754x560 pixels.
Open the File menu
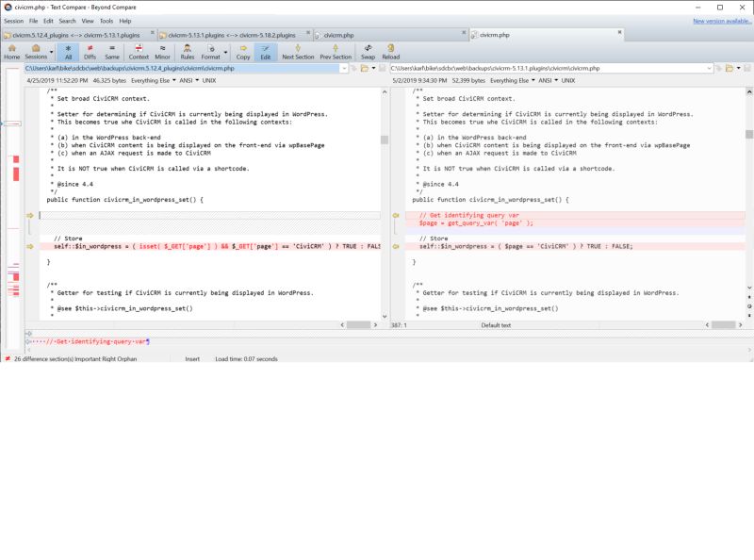point(33,21)
